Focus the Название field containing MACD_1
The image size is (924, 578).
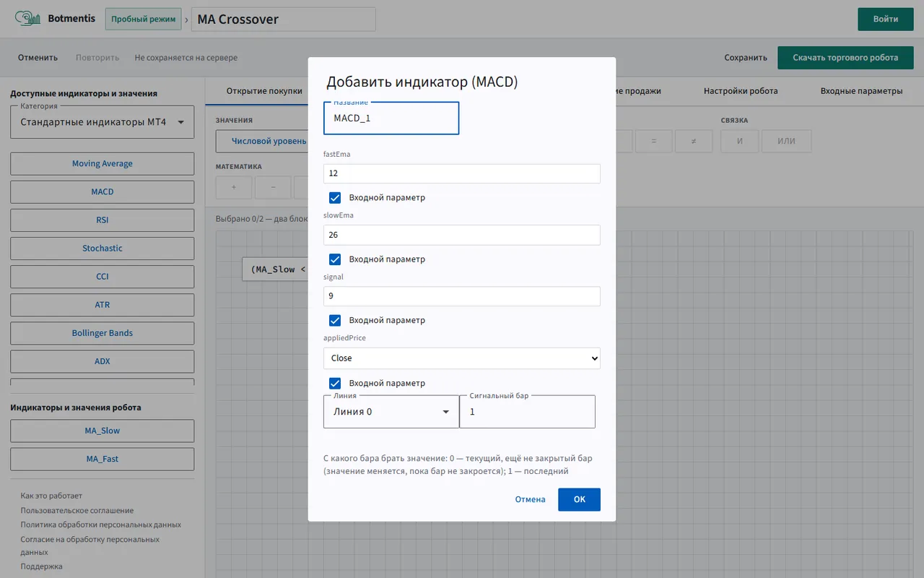(x=391, y=118)
